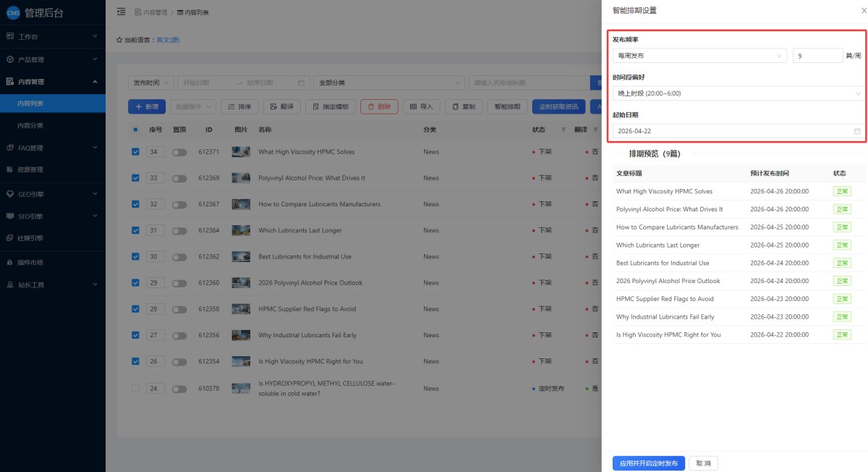The height and width of the screenshot is (472, 868).
Task: Check the checkbox for row 24
Action: coord(135,389)
